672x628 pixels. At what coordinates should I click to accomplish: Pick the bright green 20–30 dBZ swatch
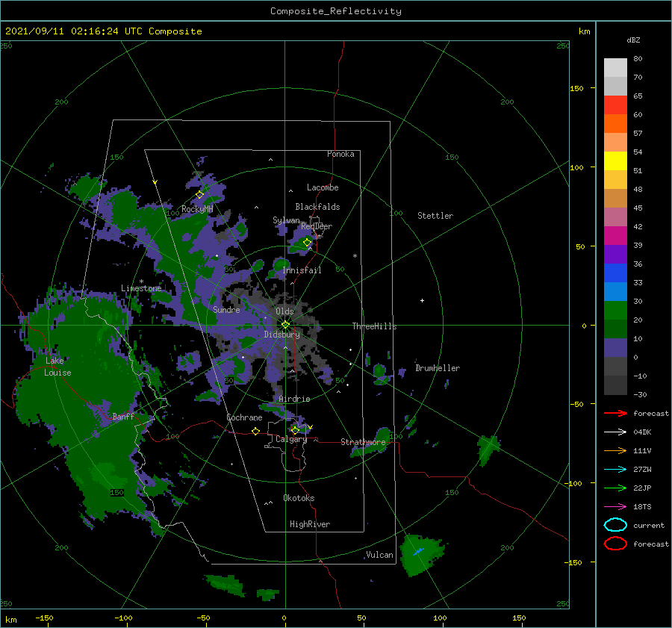coord(615,311)
